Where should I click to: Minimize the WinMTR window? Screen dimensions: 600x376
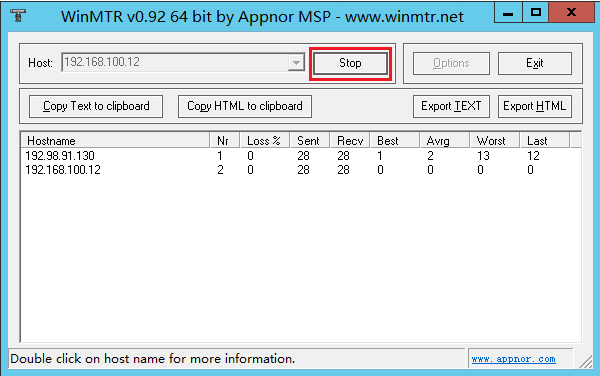pos(508,13)
